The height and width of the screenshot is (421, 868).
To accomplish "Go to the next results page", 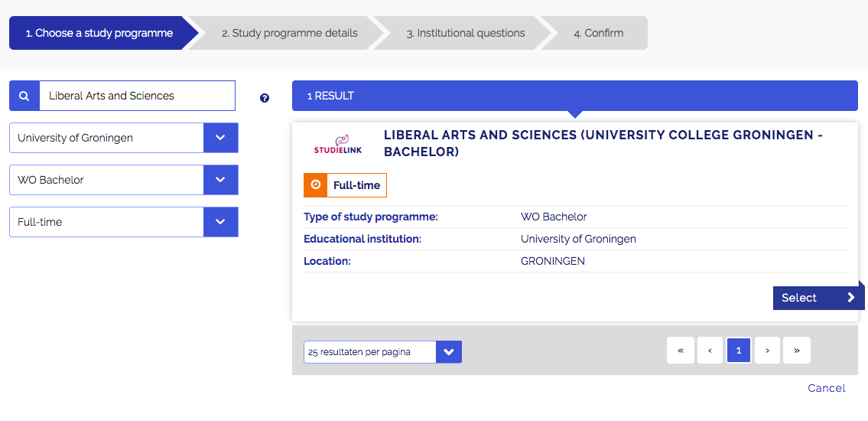I will [x=767, y=351].
